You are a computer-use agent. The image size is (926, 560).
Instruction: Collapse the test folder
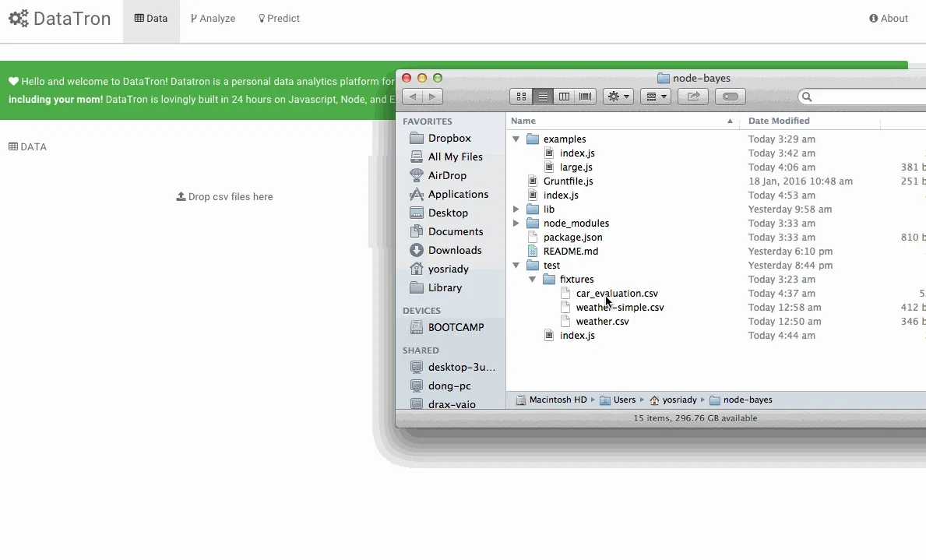(516, 266)
